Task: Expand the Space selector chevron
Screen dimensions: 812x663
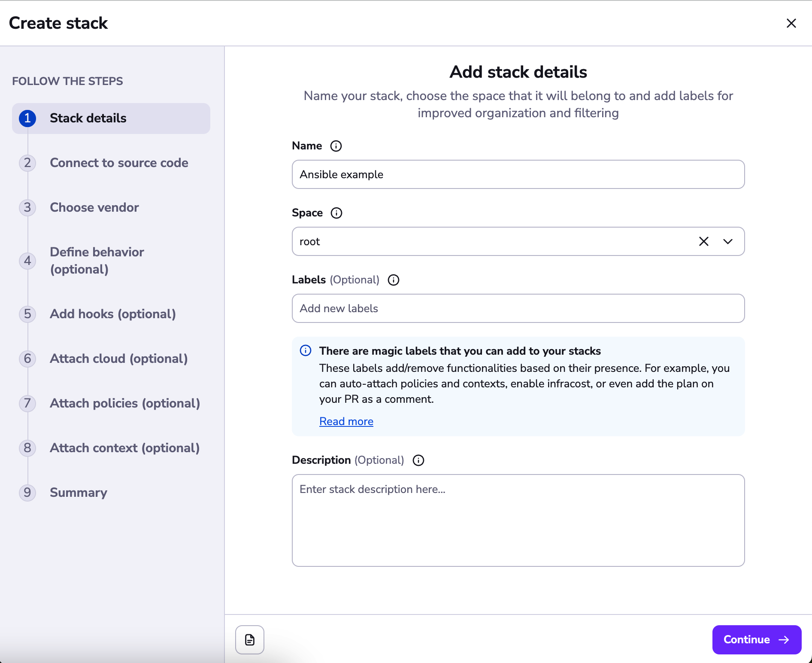Action: pos(727,241)
